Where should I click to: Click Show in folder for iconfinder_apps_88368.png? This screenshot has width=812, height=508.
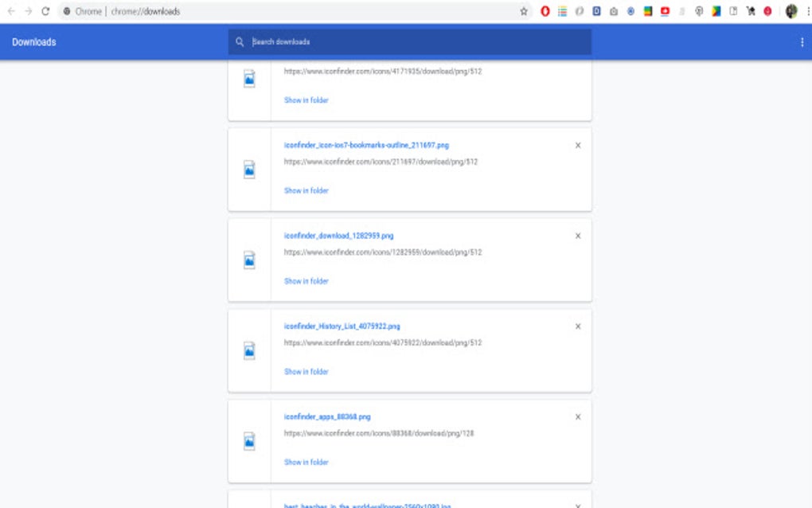pos(306,462)
